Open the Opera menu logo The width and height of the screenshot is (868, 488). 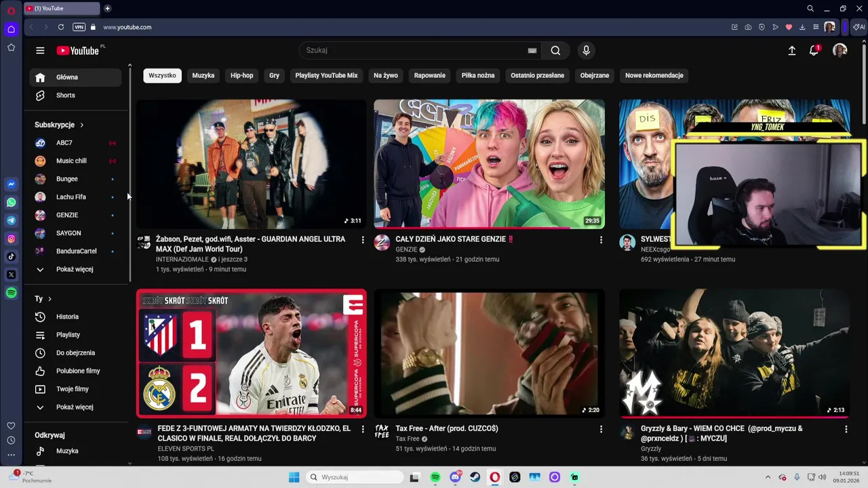pos(11,11)
